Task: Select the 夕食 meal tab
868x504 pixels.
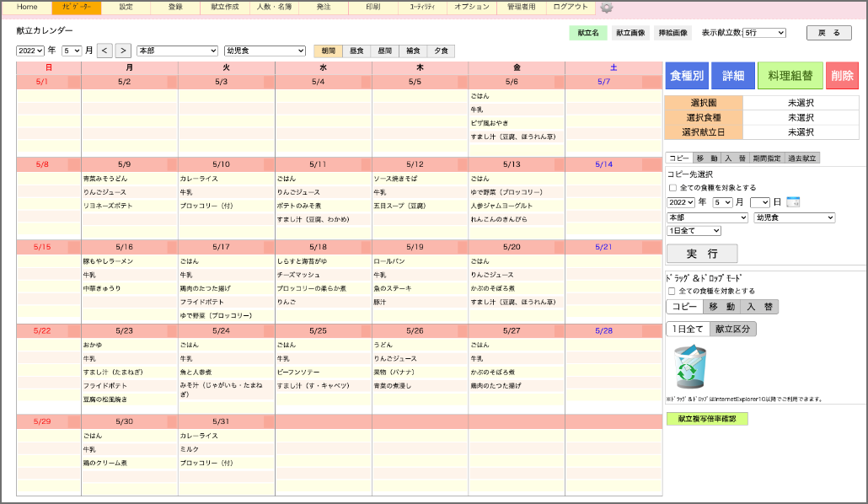Action: [442, 51]
